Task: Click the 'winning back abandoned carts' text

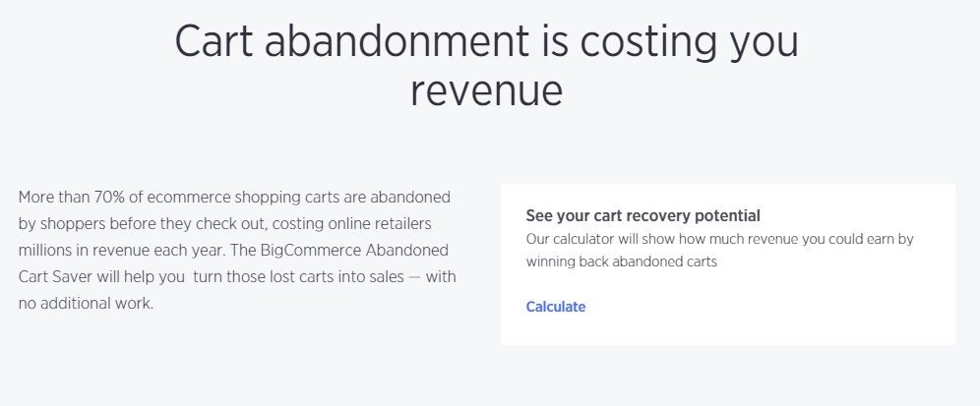Action: pos(621,261)
